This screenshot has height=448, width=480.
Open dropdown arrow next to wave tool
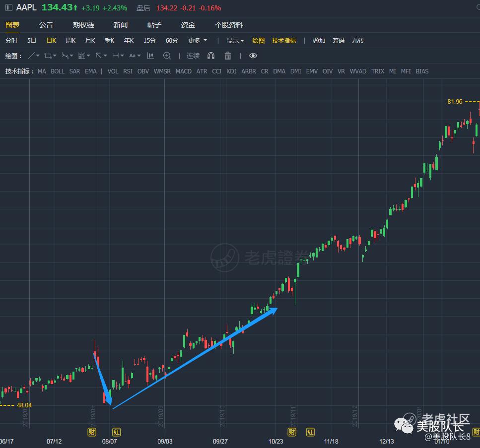[x=71, y=56]
